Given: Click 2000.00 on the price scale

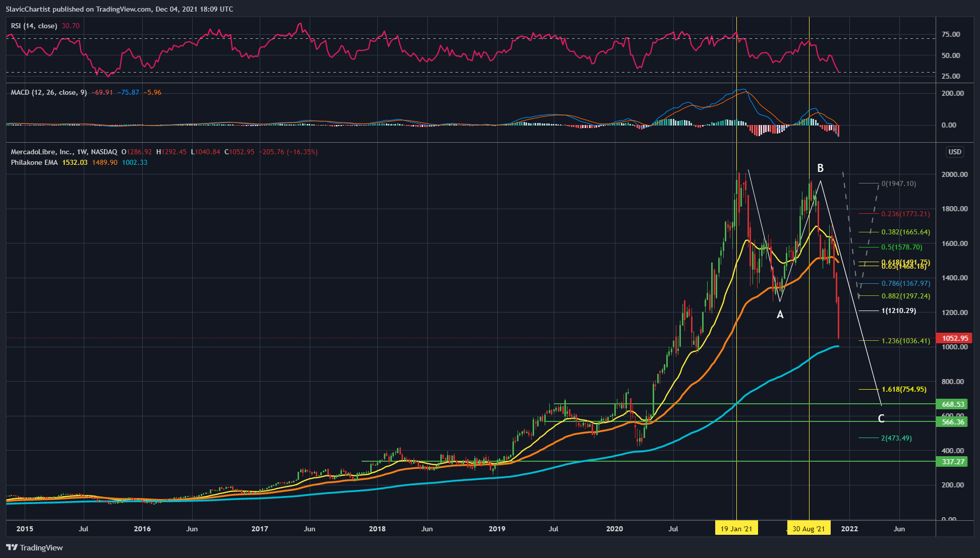Looking at the screenshot, I should pyautogui.click(x=954, y=174).
